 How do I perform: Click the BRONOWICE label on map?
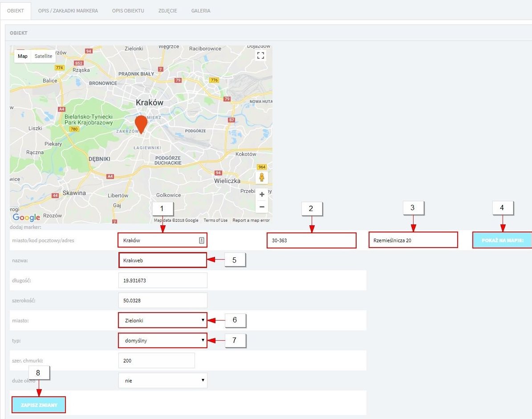coord(103,83)
